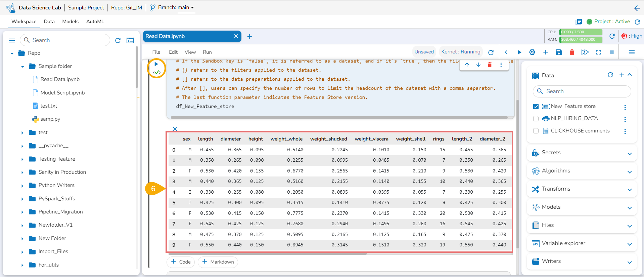
Task: Open the Edit menu in notebook
Action: [x=173, y=52]
